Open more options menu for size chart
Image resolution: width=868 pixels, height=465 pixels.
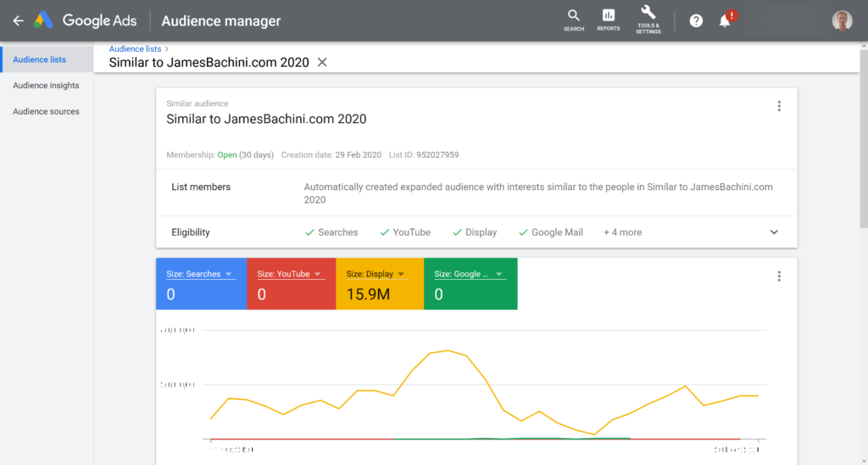click(x=779, y=276)
